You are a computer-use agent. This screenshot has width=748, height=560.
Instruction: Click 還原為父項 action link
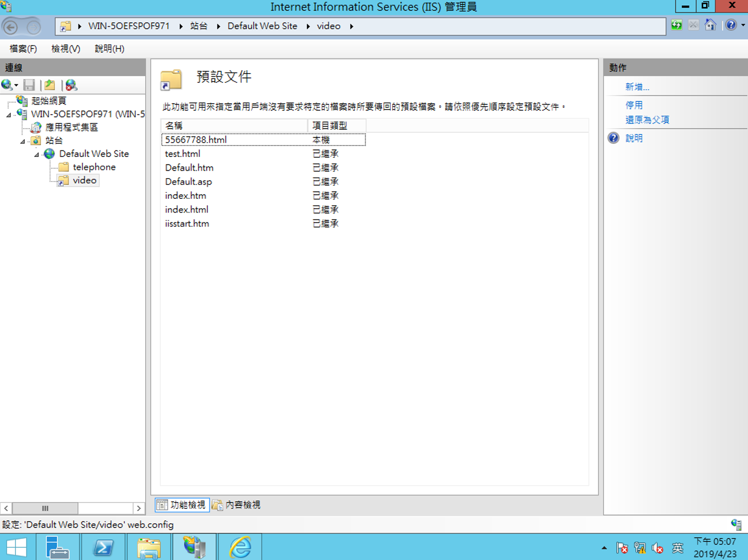(647, 120)
